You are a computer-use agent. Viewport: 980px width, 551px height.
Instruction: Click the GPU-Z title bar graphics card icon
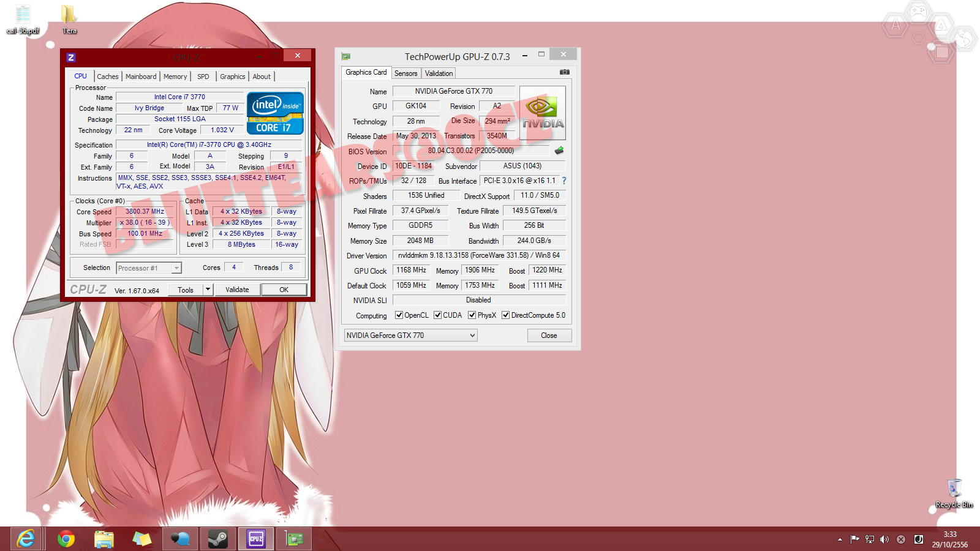346,56
